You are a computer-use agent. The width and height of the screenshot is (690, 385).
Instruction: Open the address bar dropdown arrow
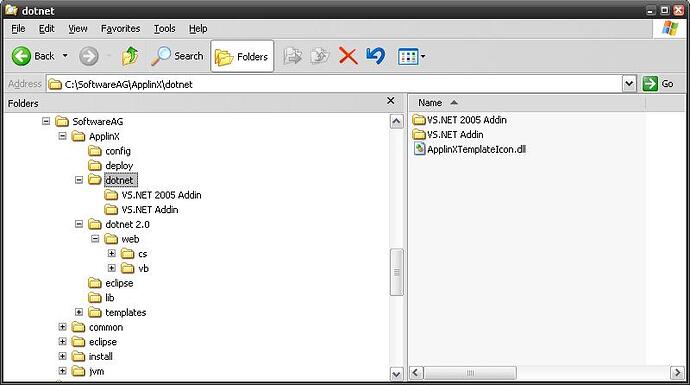click(629, 84)
